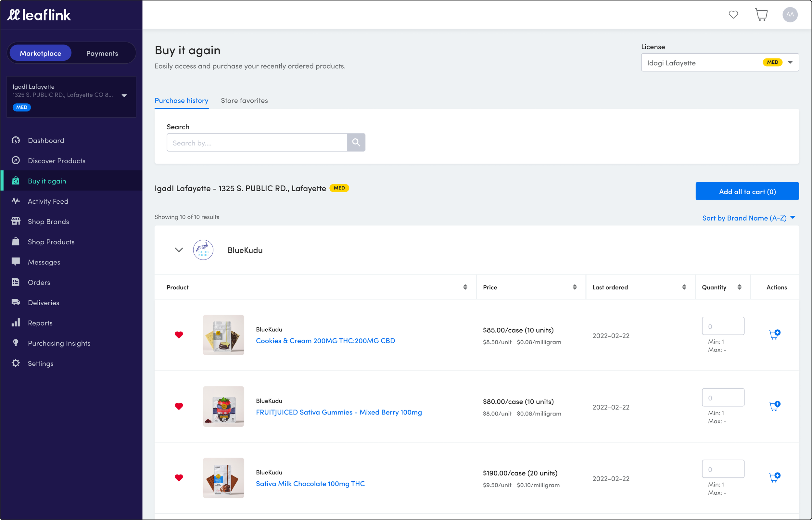Click the Search by text field

tap(257, 143)
